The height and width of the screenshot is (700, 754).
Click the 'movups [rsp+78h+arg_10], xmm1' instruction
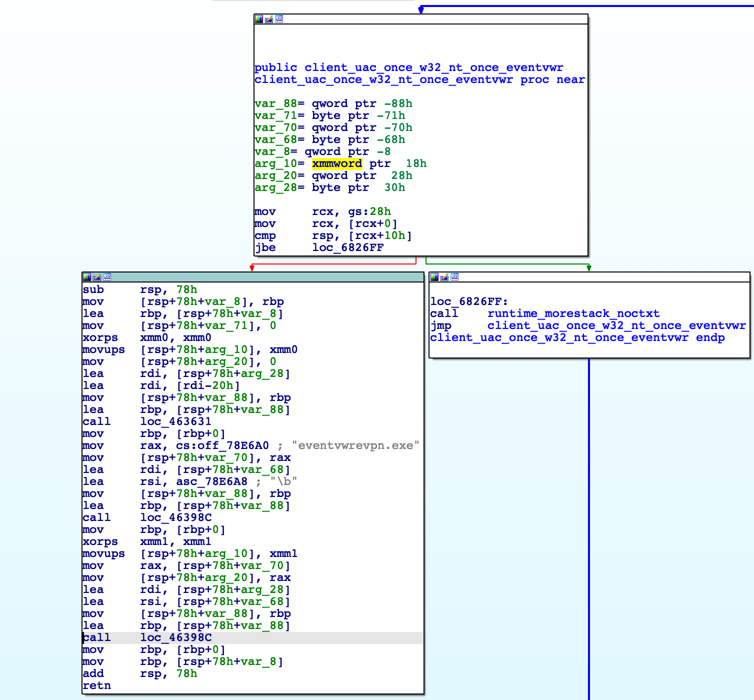[190, 553]
